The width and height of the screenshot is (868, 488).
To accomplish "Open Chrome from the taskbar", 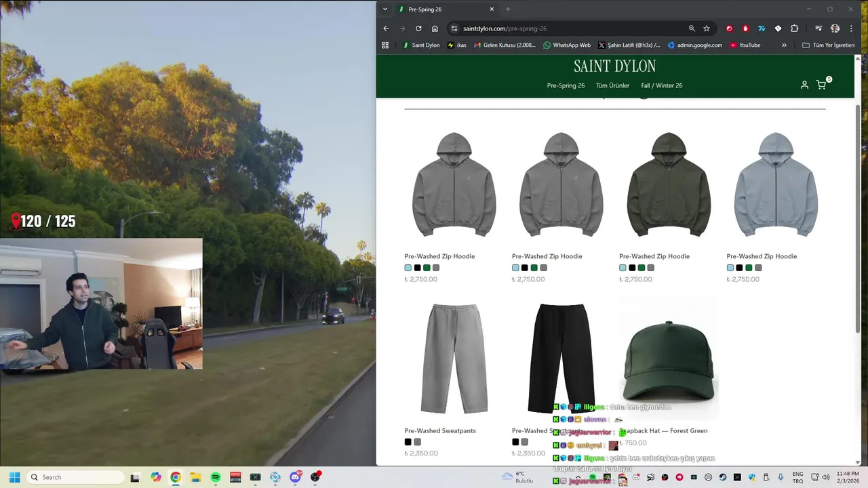I will pos(176,477).
